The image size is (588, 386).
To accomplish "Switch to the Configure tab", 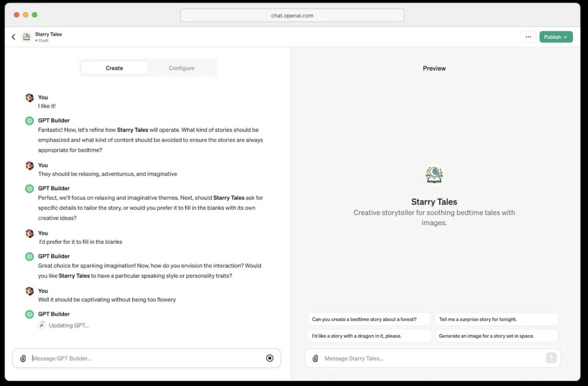I will coord(181,68).
